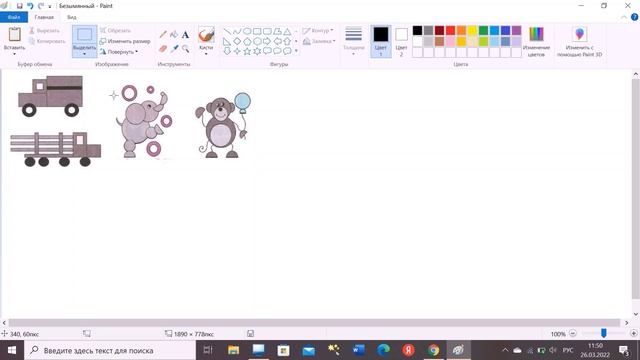Select the Magnifier tool
Viewport: 640px width, 360px height.
(186, 49)
